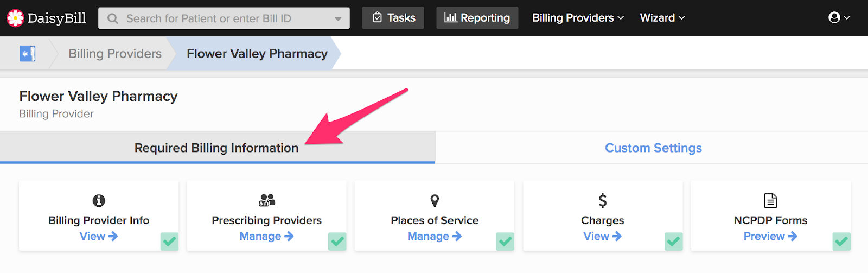Click Billing Provider Info green checkmark
Screen dimensions: 868x273
point(169,241)
